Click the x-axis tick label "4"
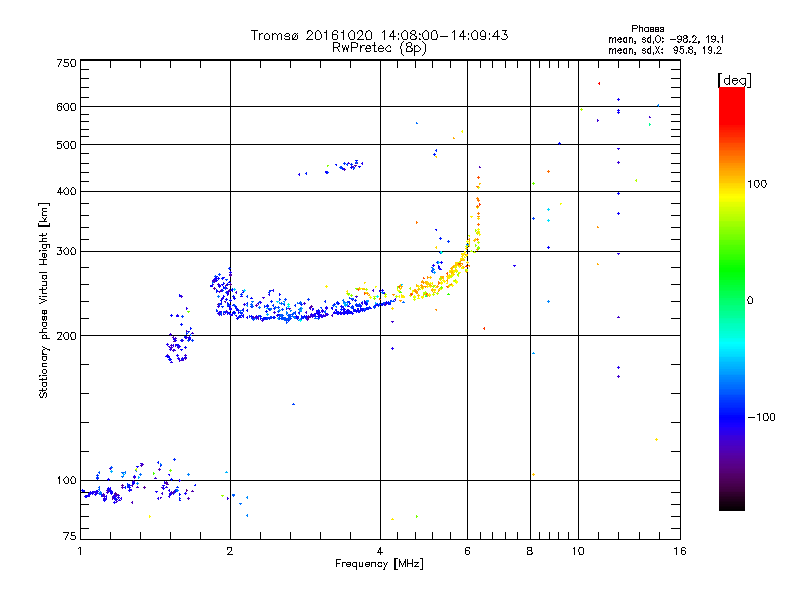This screenshot has width=800, height=600. (x=380, y=551)
